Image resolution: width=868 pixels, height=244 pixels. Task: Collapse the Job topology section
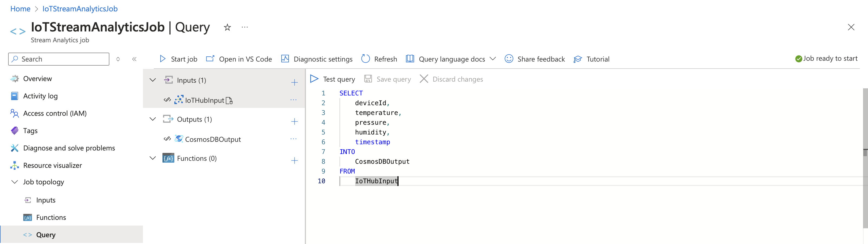pyautogui.click(x=15, y=182)
